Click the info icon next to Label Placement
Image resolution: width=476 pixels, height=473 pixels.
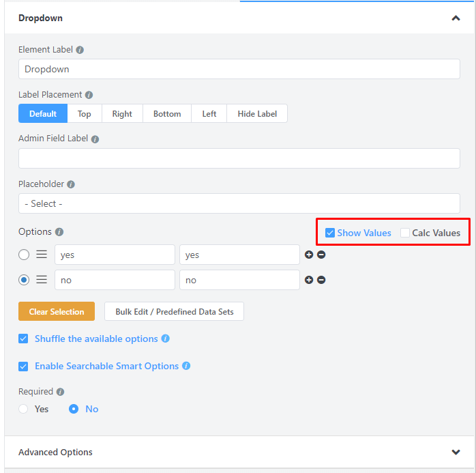[x=89, y=95]
